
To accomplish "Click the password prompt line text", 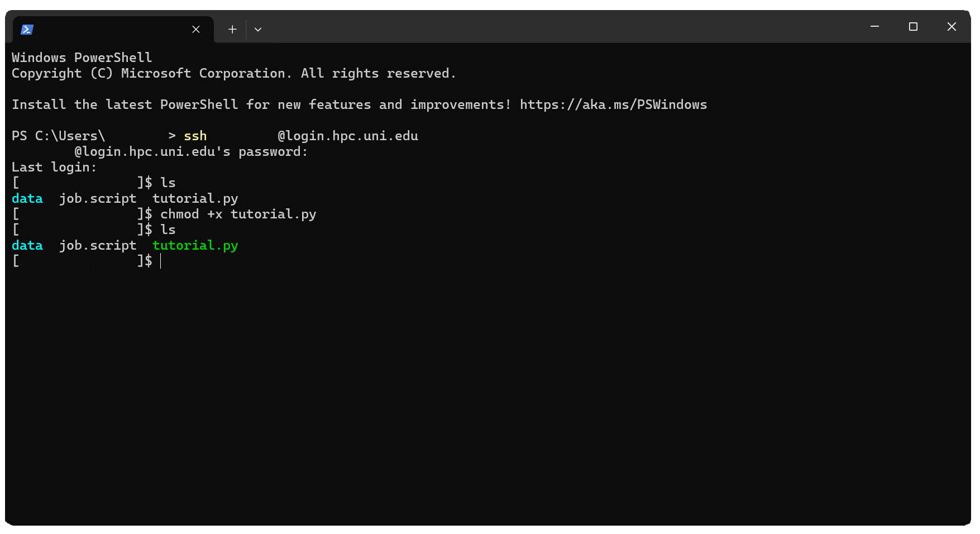I will pyautogui.click(x=191, y=152).
